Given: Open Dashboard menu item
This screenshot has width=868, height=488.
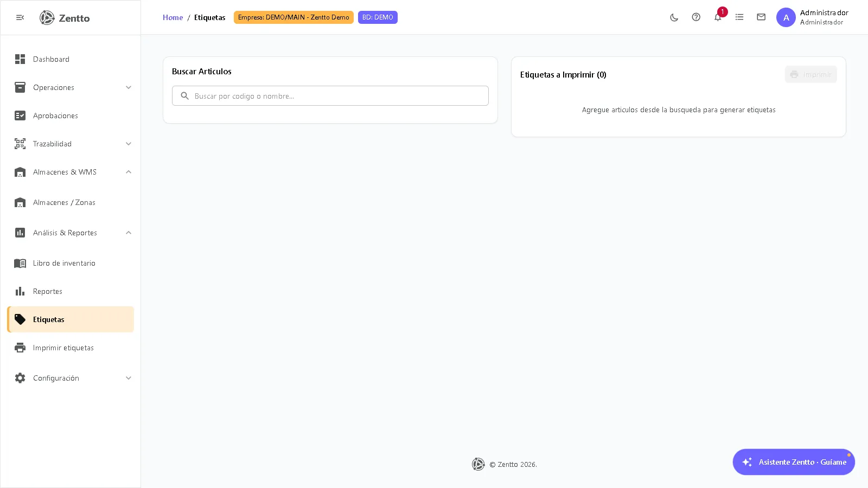Looking at the screenshot, I should click(x=71, y=59).
